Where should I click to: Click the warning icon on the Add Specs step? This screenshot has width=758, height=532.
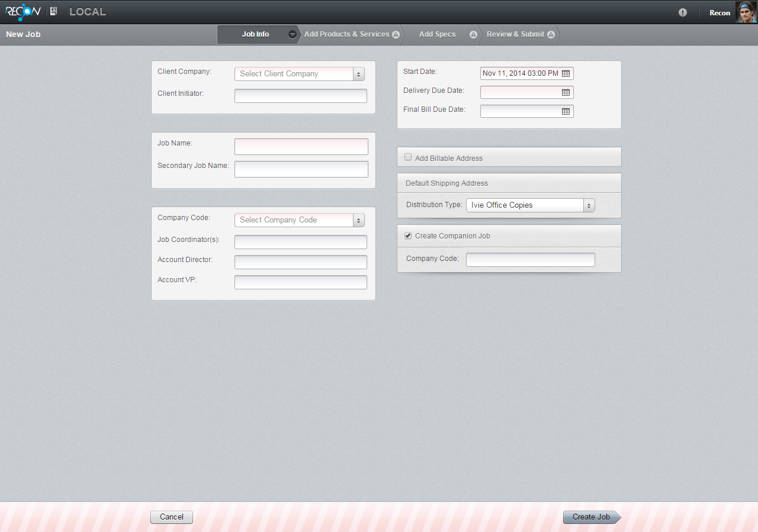473,34
